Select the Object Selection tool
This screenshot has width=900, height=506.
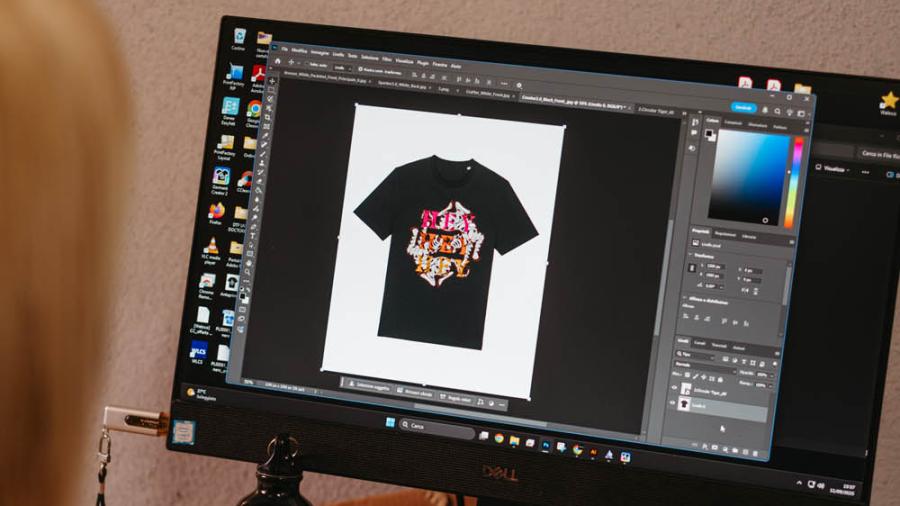(269, 108)
